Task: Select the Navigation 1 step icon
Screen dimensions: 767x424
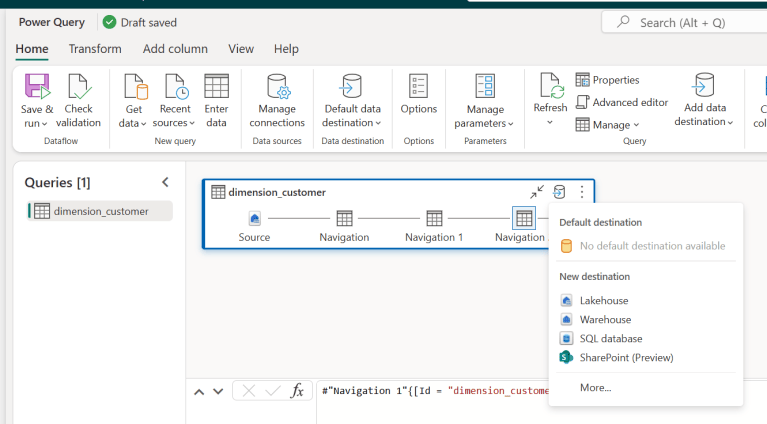Action: coord(434,218)
